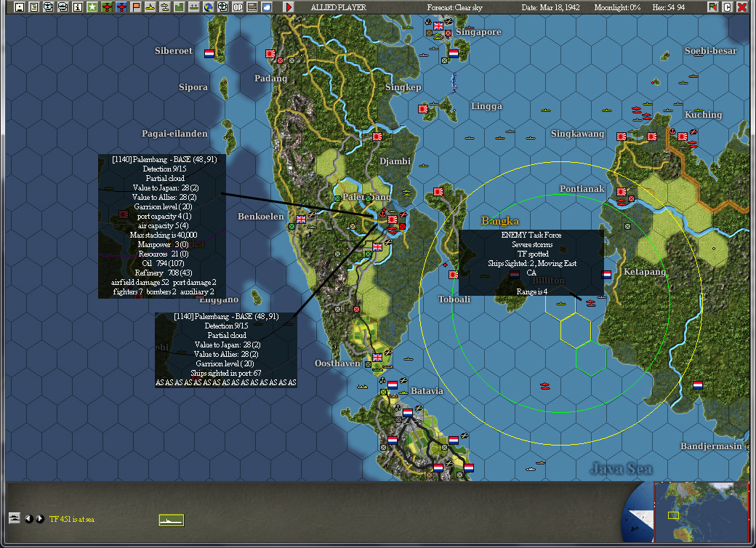This screenshot has height=548, width=756.
Task: Open the document list report icon
Action: (33, 7)
